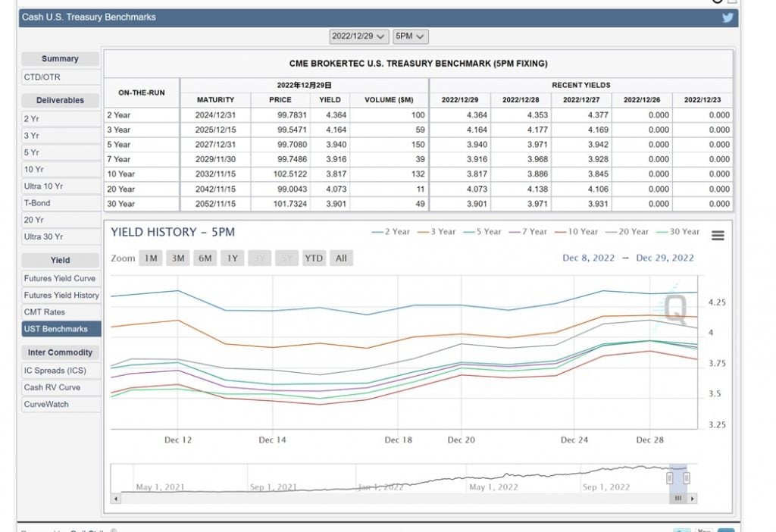The image size is (776, 532).
Task: Select the 3 Yr deliverable
Action: (x=61, y=136)
